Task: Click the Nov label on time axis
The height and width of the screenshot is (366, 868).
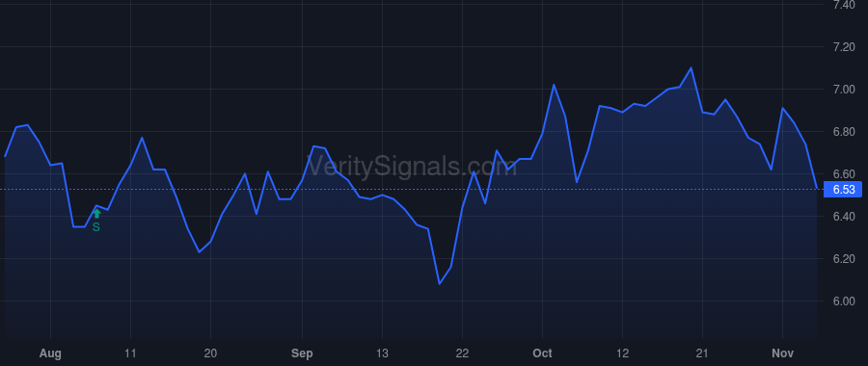Action: (x=782, y=353)
